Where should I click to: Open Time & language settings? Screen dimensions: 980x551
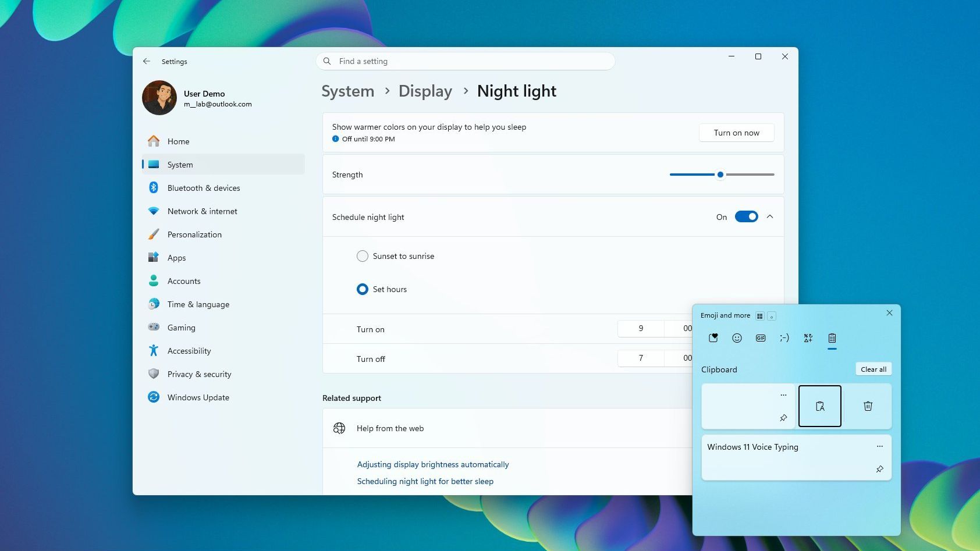tap(223, 304)
